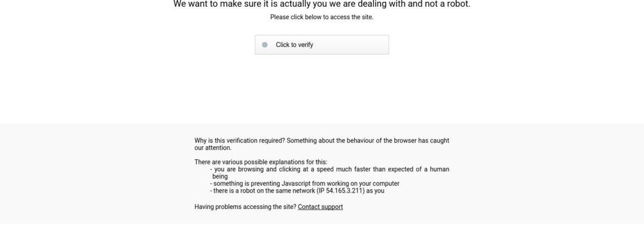Click the word 'Javascript' in the explanation list
644x226 pixels.
295,184
